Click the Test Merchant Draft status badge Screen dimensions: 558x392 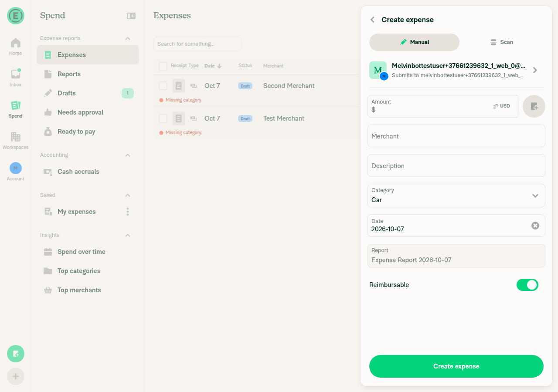pyautogui.click(x=245, y=118)
